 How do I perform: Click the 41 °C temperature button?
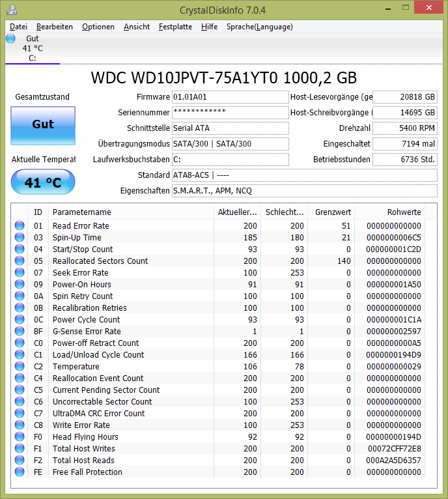click(43, 182)
